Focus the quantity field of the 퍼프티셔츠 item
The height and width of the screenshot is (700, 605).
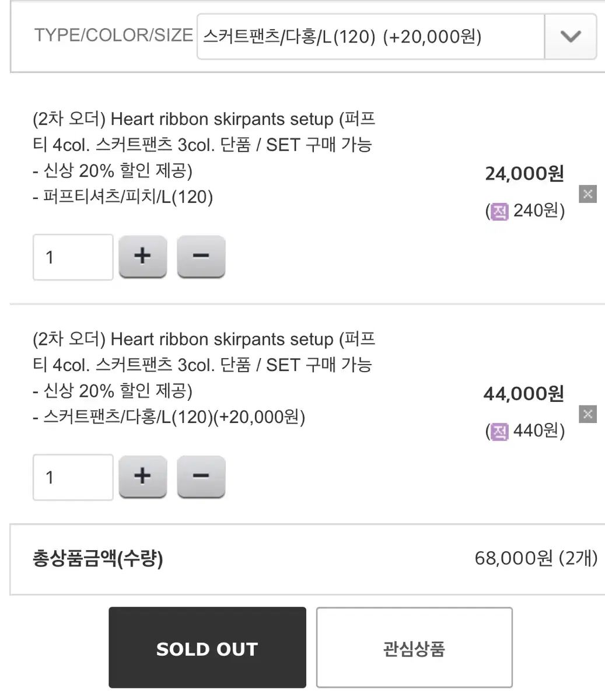pos(73,257)
